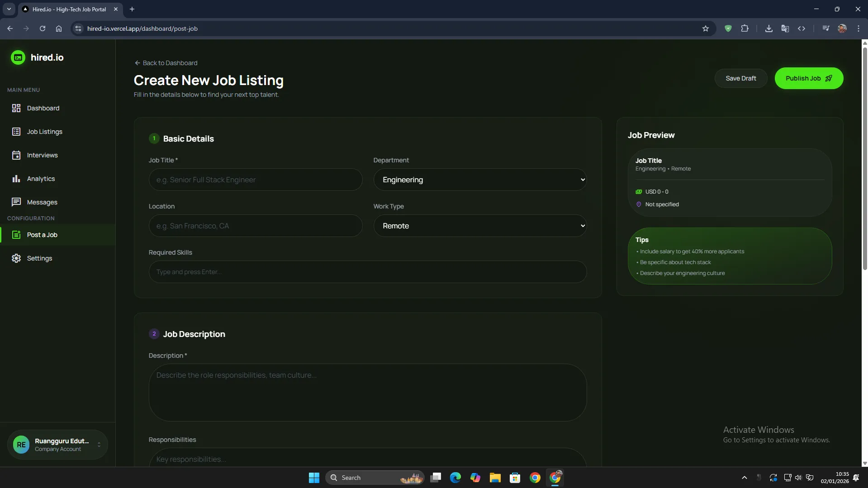Click the Publish Job button

(808, 78)
